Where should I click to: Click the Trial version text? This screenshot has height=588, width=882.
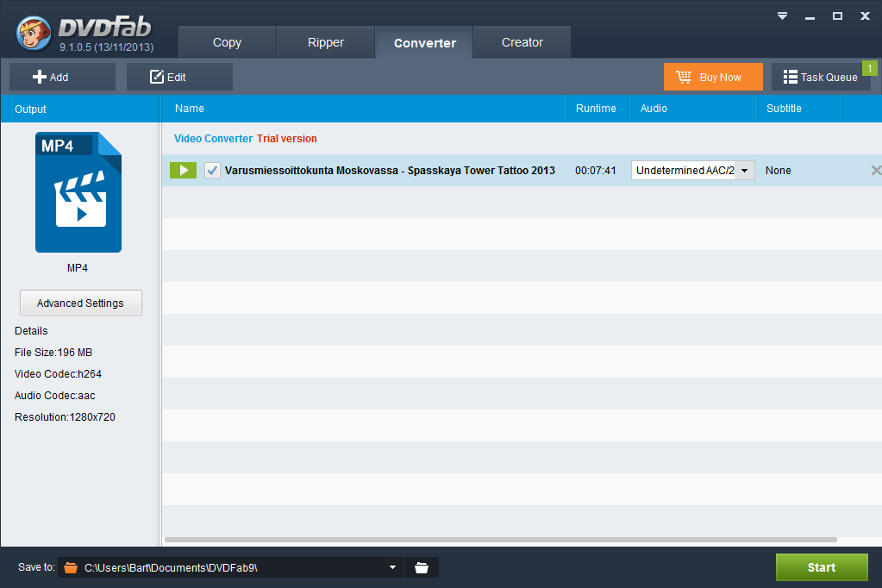(287, 139)
